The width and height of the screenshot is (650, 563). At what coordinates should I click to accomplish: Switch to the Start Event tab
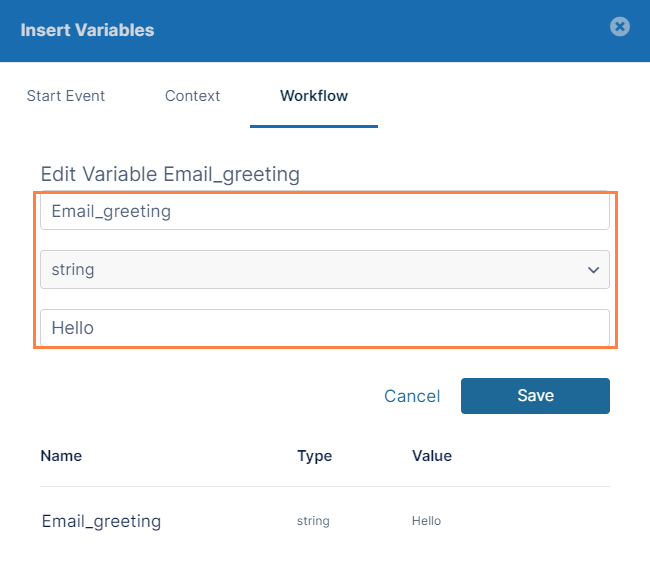[65, 96]
